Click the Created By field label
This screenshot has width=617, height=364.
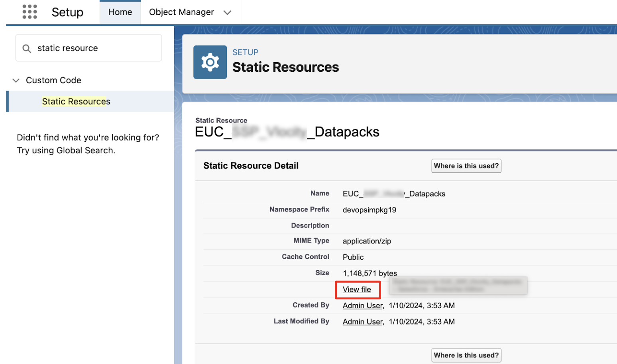click(311, 305)
